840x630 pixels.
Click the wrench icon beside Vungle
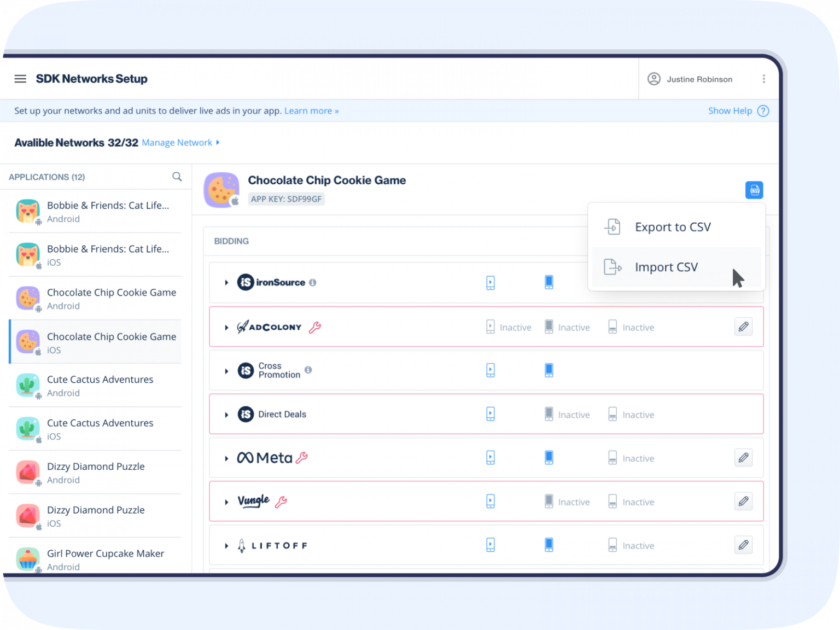281,501
